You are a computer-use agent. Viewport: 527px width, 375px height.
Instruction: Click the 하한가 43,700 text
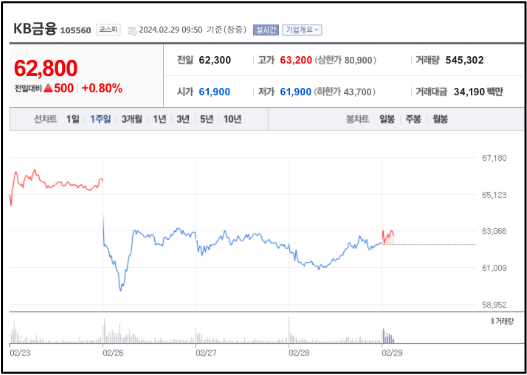click(x=345, y=92)
